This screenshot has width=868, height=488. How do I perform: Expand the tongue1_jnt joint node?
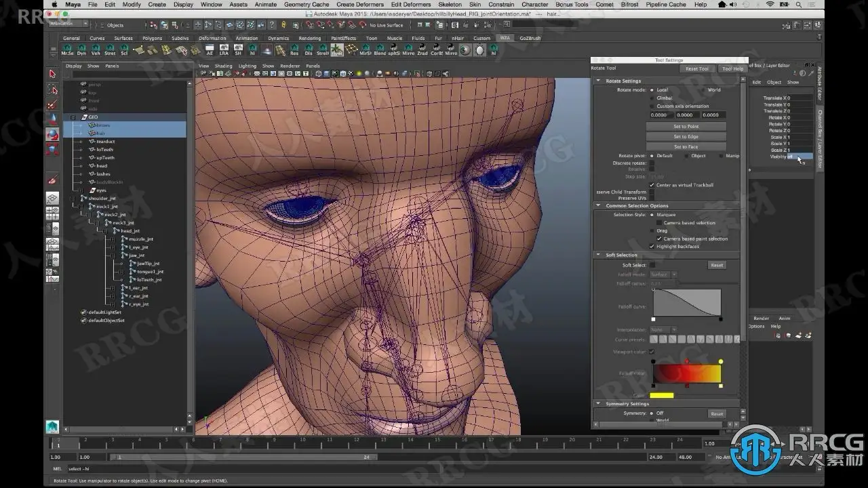[121, 272]
